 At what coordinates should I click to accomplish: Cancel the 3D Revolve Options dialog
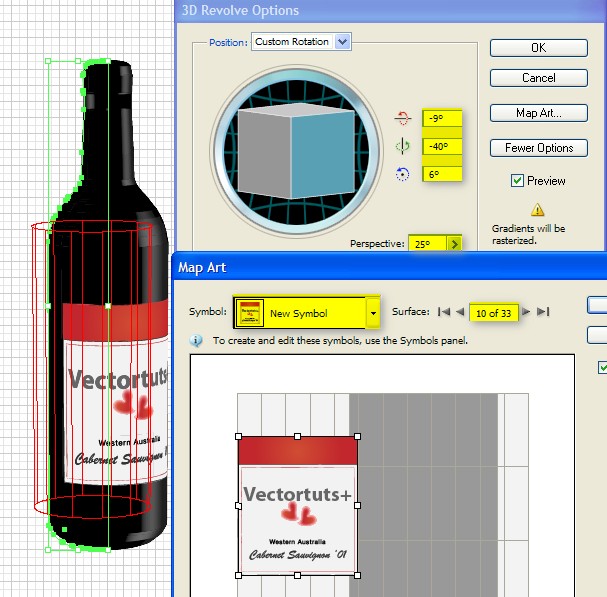coord(538,78)
